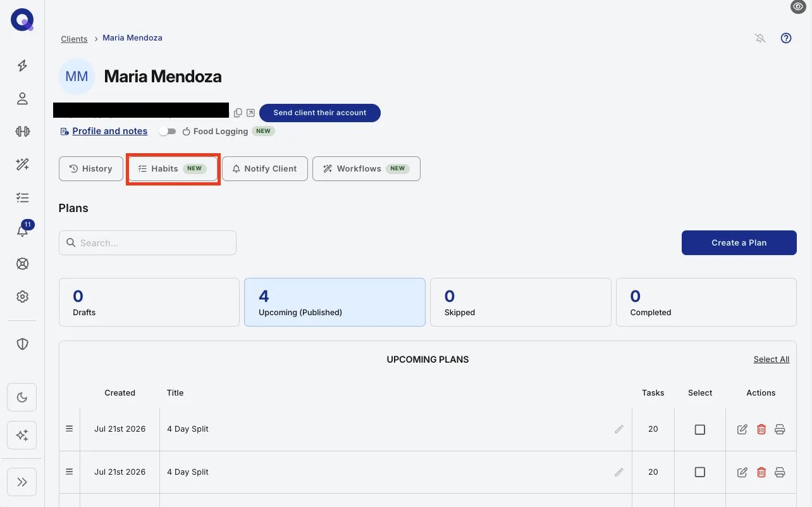Open notifications bell showing 11
Image resolution: width=812 pixels, height=507 pixels.
pos(23,229)
